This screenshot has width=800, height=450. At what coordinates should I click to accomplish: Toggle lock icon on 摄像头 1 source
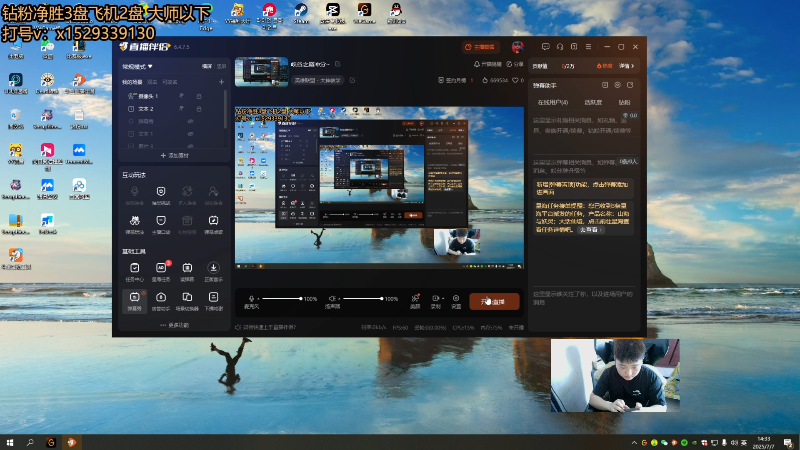[199, 96]
